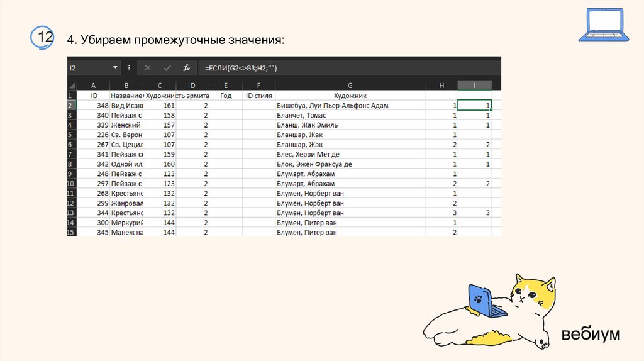
Task: Select column E header
Action: coord(226,86)
